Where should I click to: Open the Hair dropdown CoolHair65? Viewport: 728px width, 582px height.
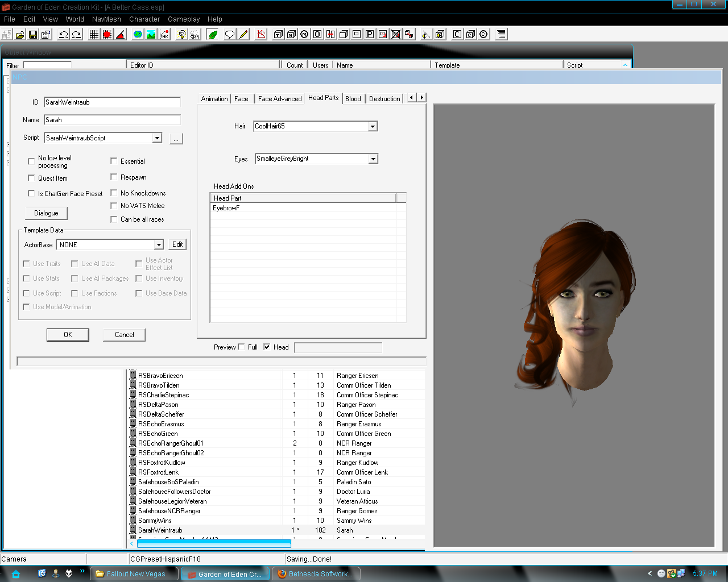click(373, 126)
